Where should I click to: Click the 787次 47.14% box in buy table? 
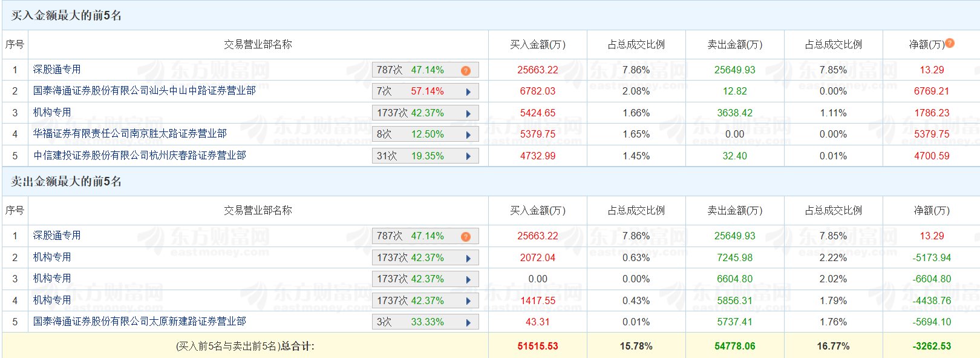(x=417, y=70)
